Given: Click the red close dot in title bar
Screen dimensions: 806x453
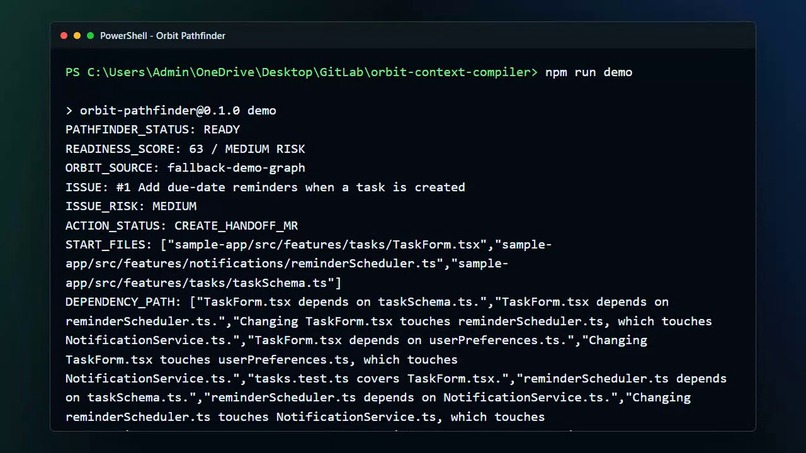Looking at the screenshot, I should (64, 35).
